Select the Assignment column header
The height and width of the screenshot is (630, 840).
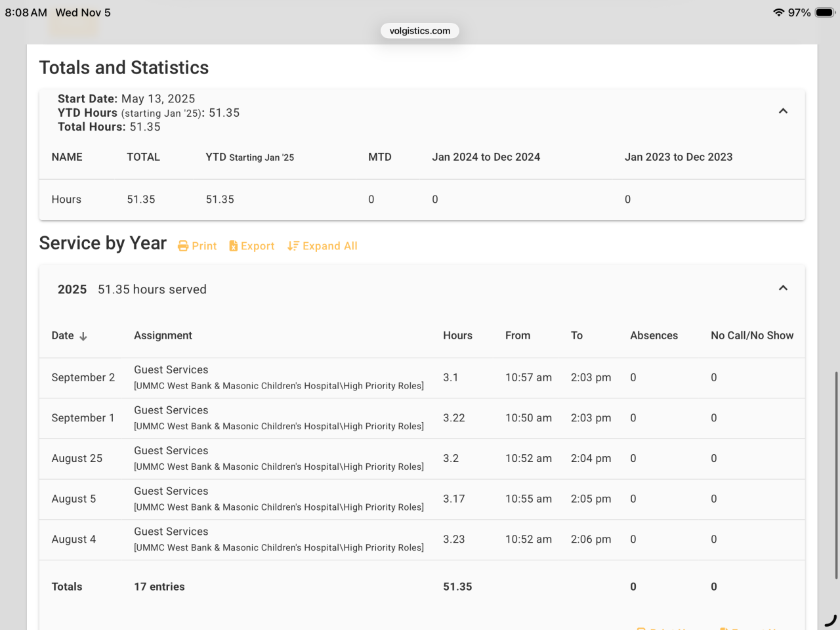pos(163,335)
